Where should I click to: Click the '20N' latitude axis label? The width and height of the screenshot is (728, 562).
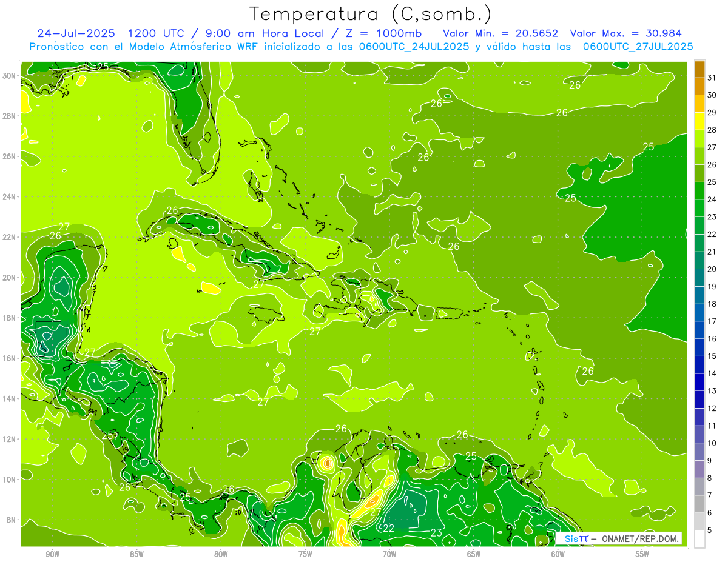click(10, 277)
